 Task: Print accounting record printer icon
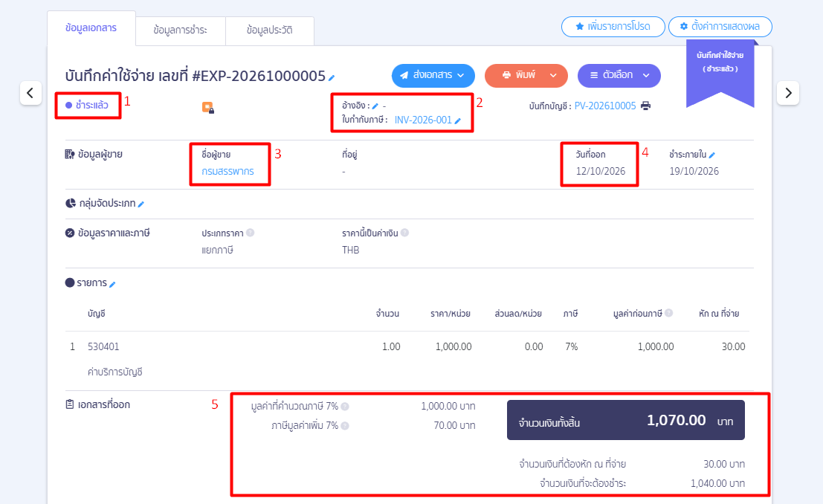pyautogui.click(x=645, y=106)
